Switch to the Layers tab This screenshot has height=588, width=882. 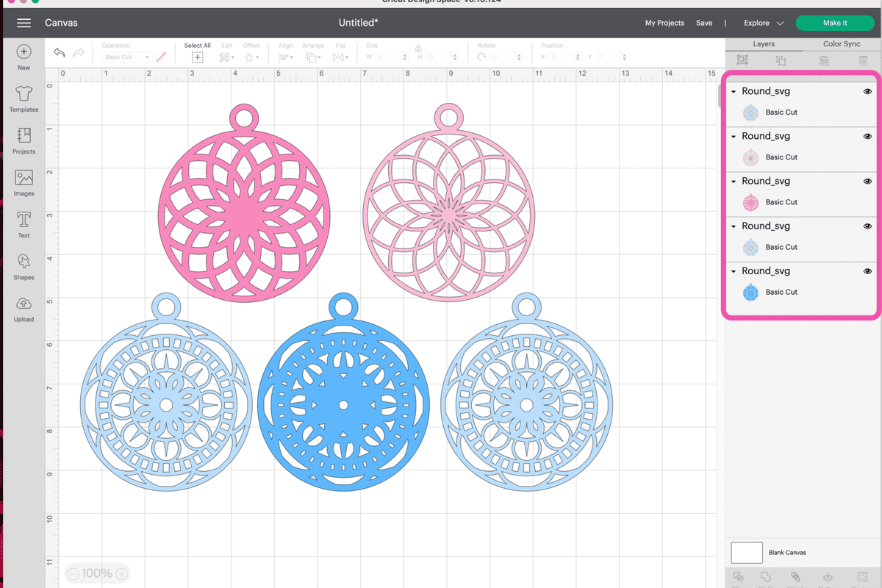click(764, 44)
